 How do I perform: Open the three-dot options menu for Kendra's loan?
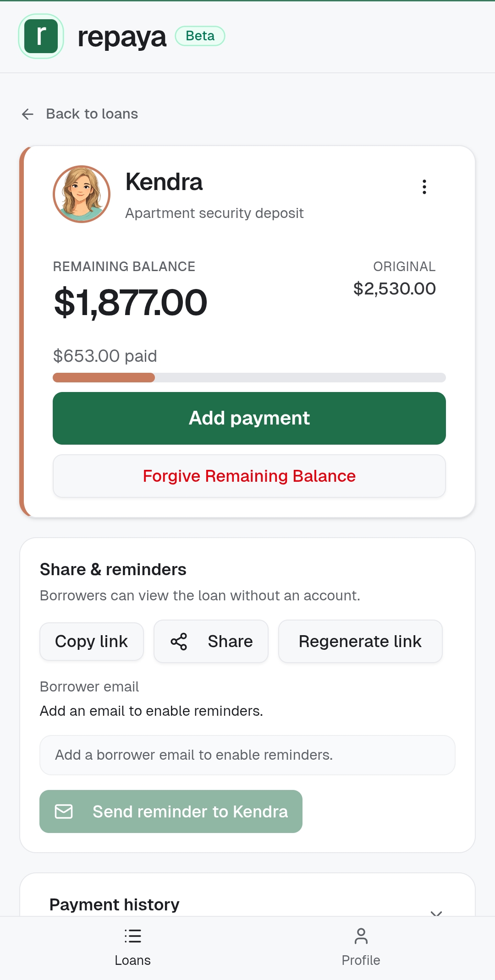424,186
